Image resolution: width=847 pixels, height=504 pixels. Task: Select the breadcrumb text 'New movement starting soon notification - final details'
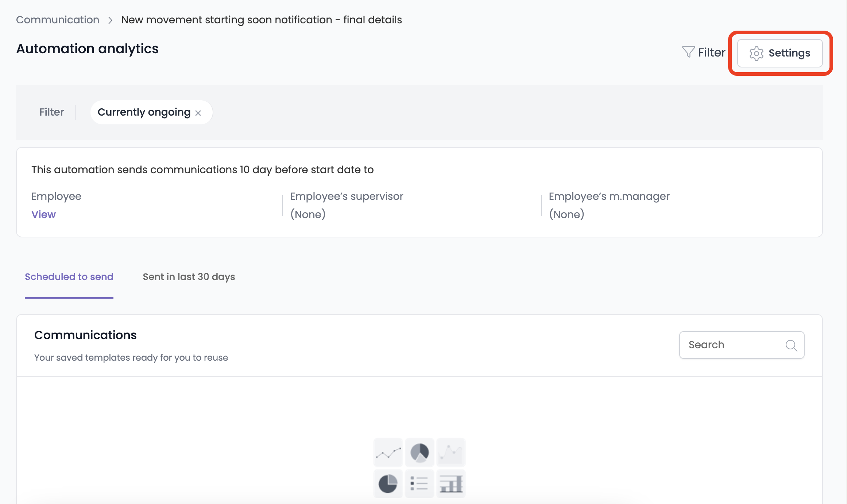(262, 20)
